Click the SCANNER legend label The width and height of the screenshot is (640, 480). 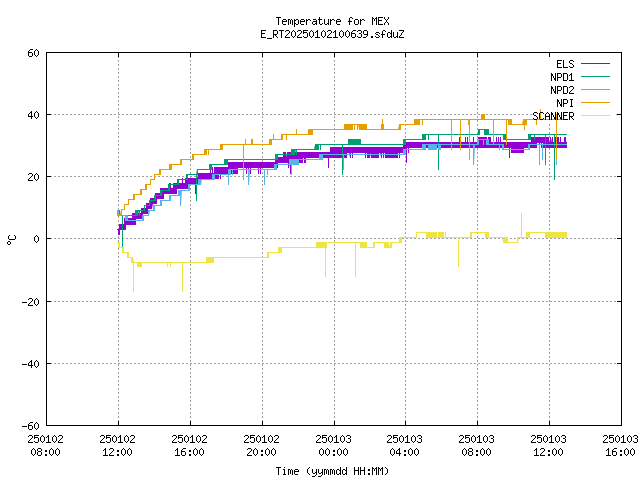tap(553, 116)
